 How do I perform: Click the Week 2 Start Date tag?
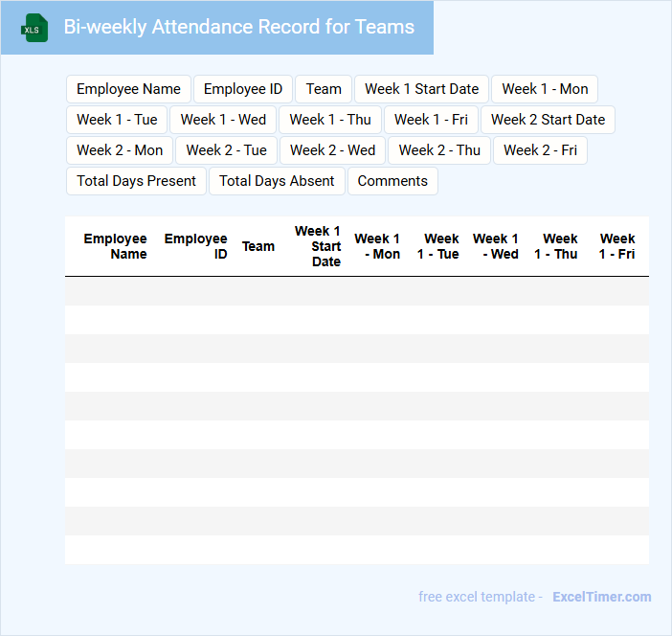pos(548,120)
